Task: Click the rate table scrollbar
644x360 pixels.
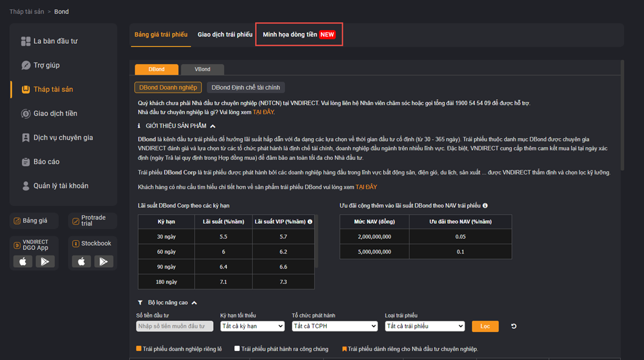Action: 317,241
